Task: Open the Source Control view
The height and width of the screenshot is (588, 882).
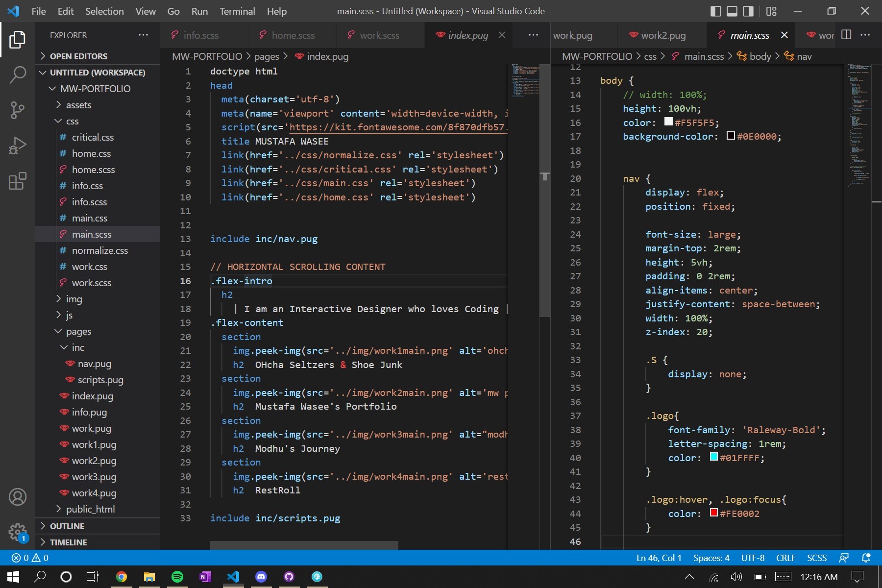Action: (x=18, y=110)
